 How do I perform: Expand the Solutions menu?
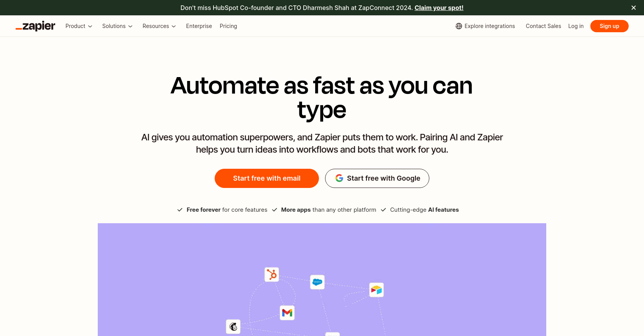tap(117, 26)
